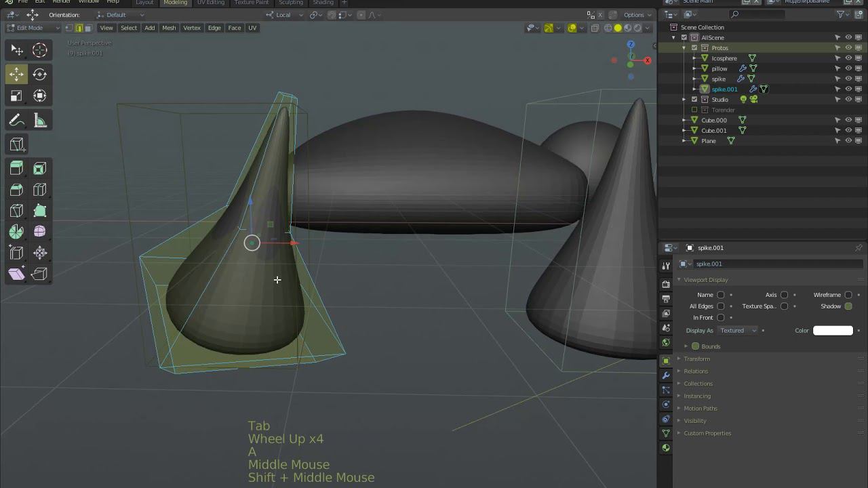This screenshot has width=868, height=488.
Task: Open the Mesh menu
Action: [169, 28]
